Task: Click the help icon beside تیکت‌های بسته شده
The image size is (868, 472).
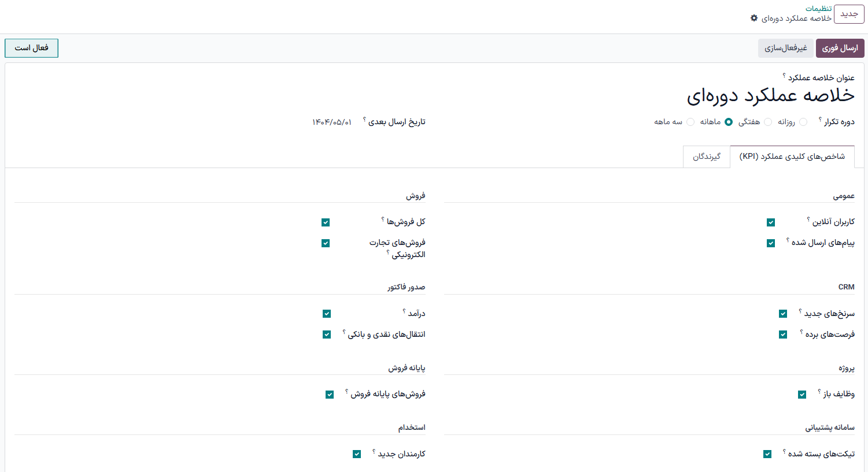Action: tap(784, 451)
